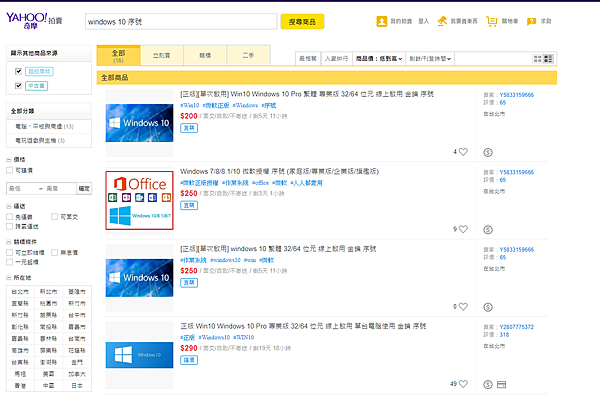600x395 pixels.
Task: Click the 確定 price range confirm button
Action: coord(84,188)
